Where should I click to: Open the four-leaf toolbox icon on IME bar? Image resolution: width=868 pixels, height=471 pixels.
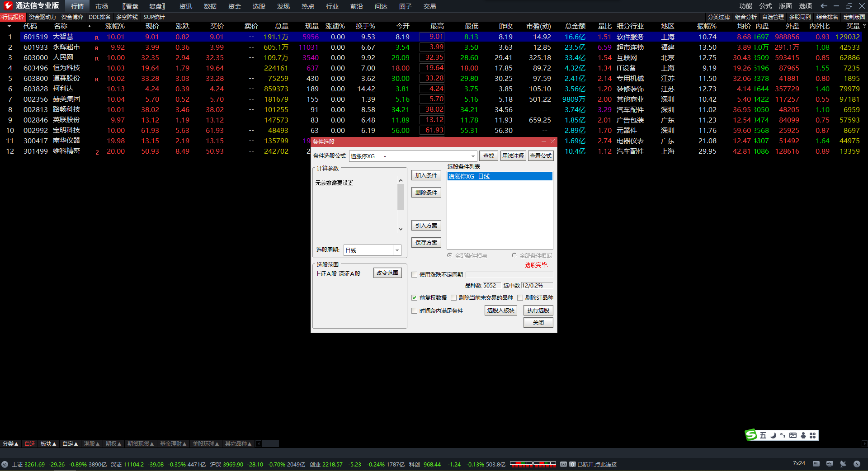813,435
